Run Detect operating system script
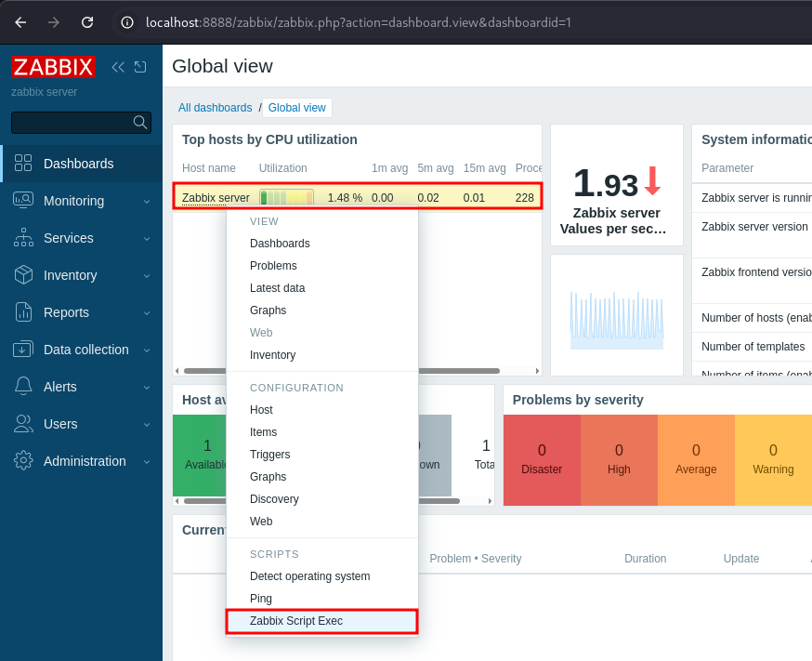The height and width of the screenshot is (661, 812). 322,576
